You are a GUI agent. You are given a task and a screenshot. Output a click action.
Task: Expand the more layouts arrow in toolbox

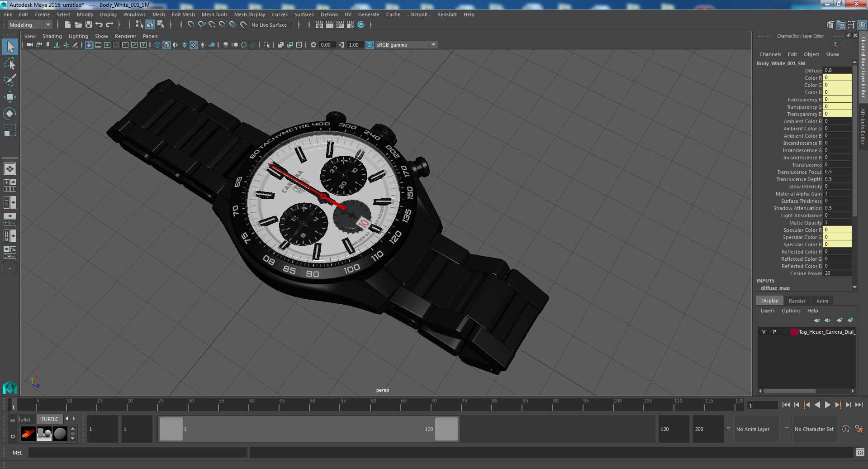click(x=10, y=268)
